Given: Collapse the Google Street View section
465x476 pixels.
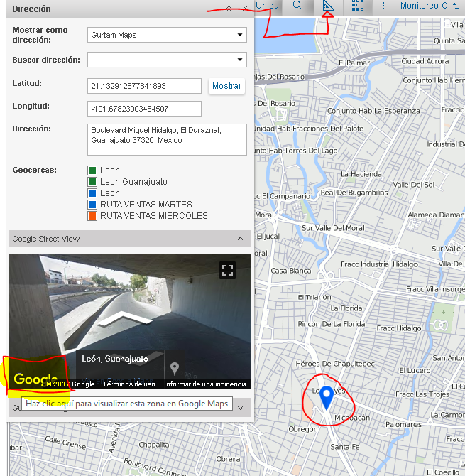Looking at the screenshot, I should pos(240,239).
